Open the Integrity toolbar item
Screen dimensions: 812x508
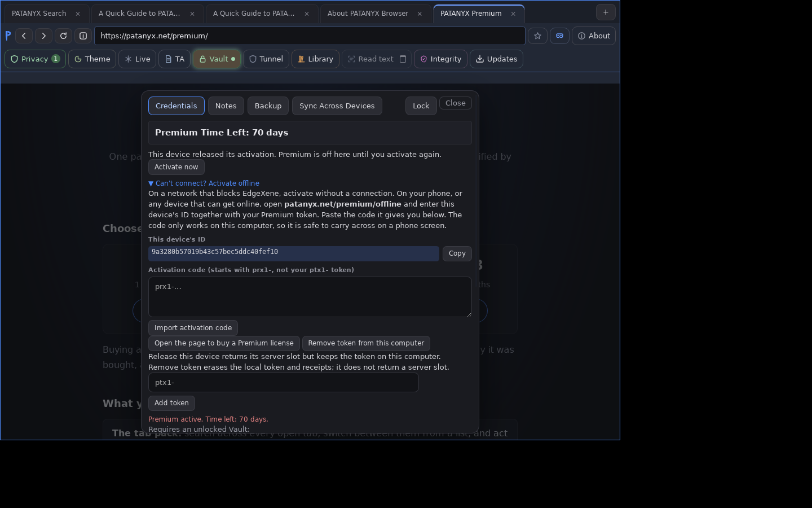coord(440,59)
